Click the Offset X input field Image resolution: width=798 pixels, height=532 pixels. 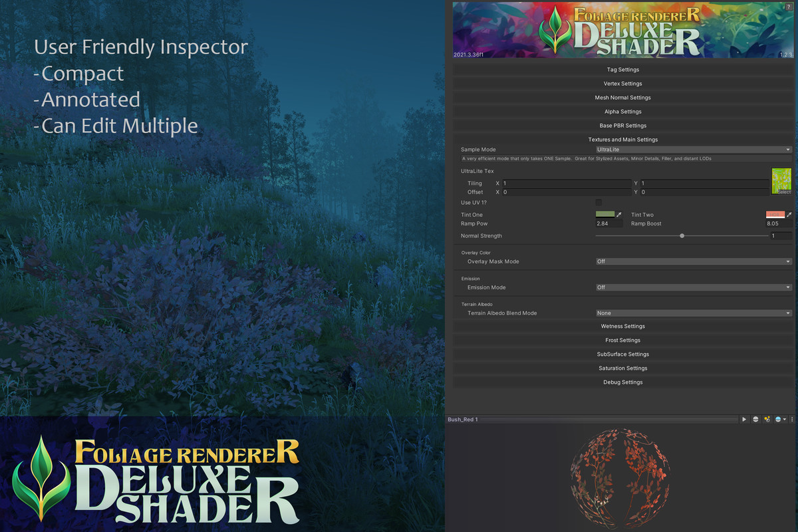pyautogui.click(x=567, y=192)
